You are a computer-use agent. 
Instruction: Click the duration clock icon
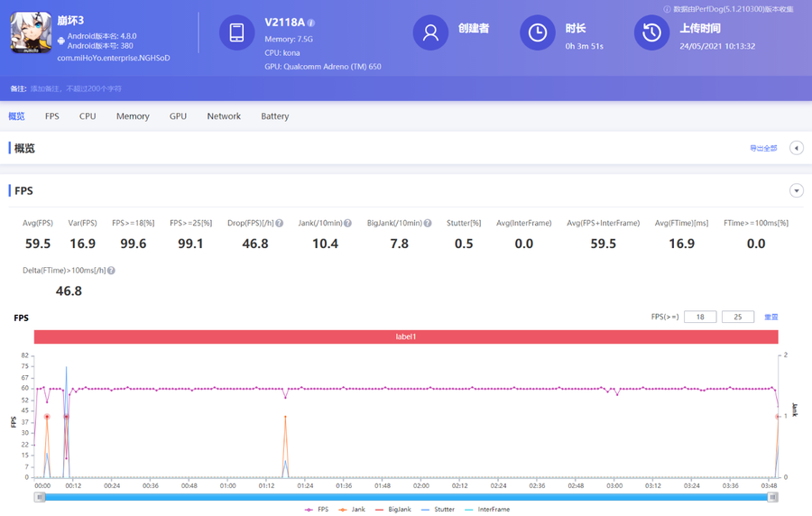(537, 33)
